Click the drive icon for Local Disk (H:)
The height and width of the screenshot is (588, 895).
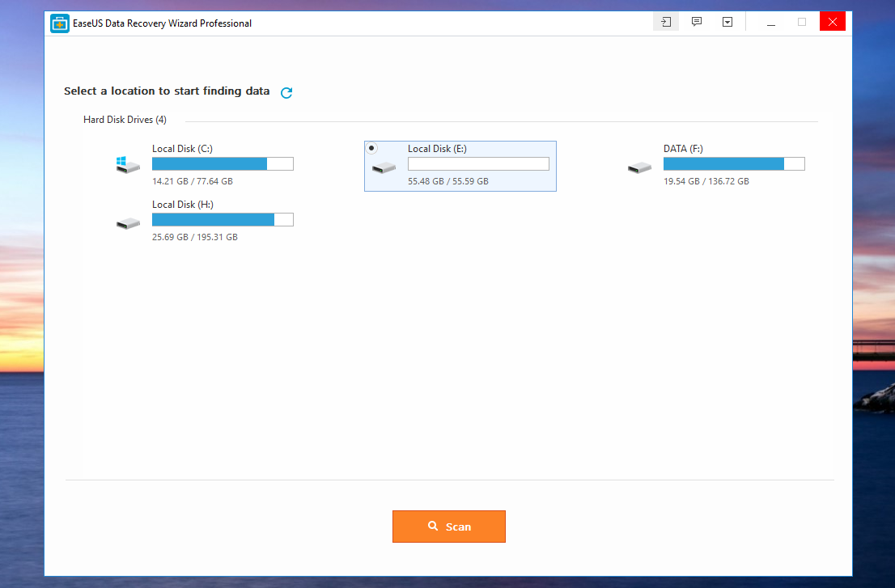(128, 223)
